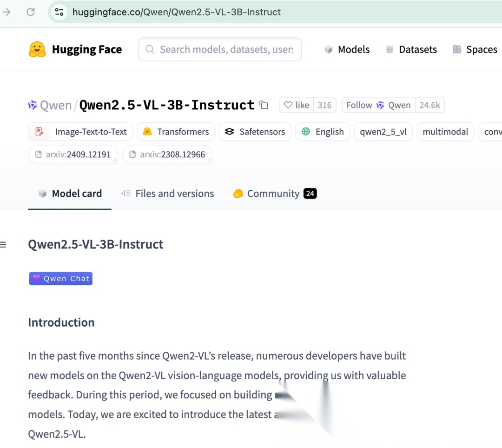The image size is (502, 448).
Task: Follow the Qwen organization
Action: 378,105
